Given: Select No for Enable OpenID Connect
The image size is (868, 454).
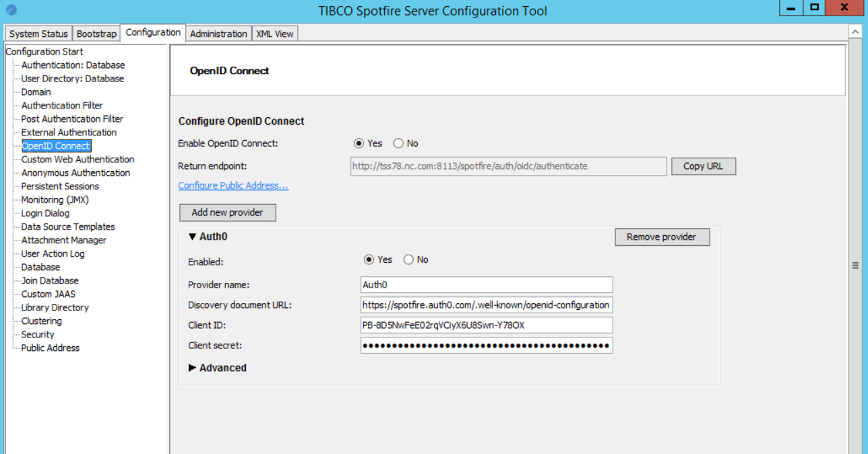Looking at the screenshot, I should [x=398, y=143].
